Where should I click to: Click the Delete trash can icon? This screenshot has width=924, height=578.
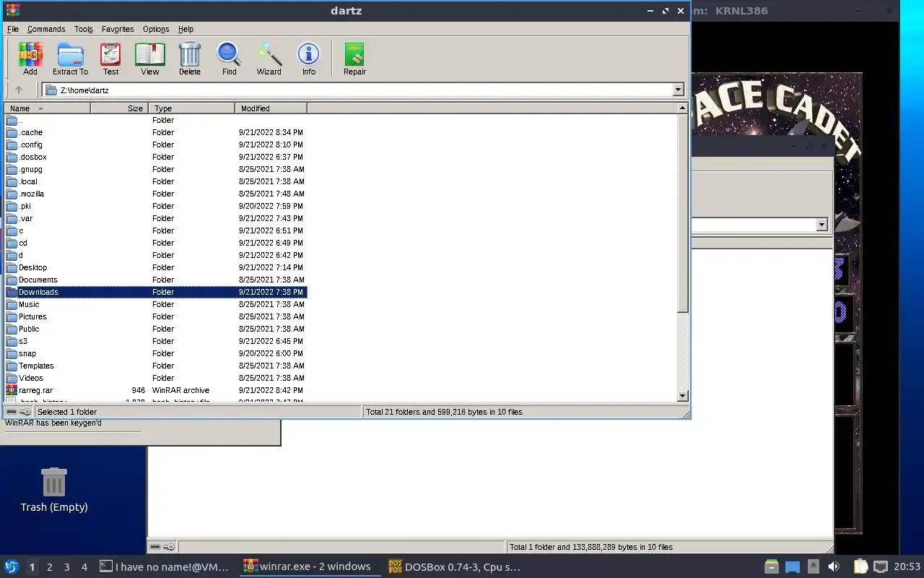pos(190,59)
